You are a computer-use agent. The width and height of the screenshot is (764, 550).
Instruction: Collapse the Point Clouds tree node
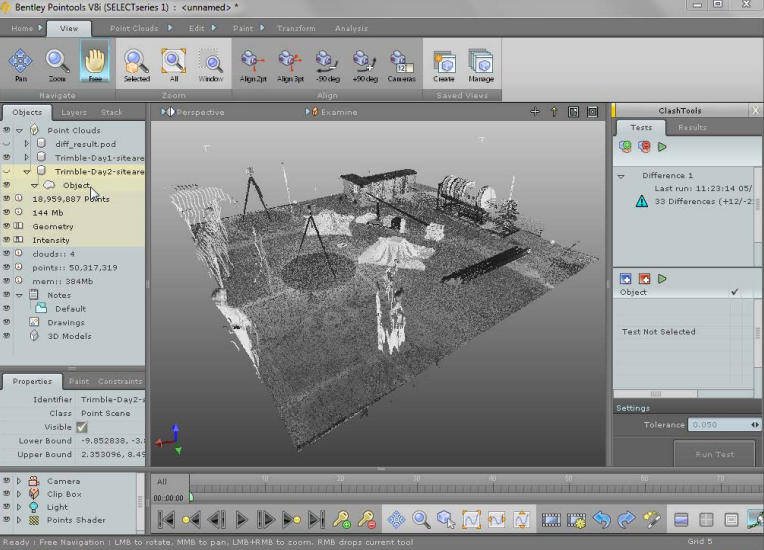[19, 131]
